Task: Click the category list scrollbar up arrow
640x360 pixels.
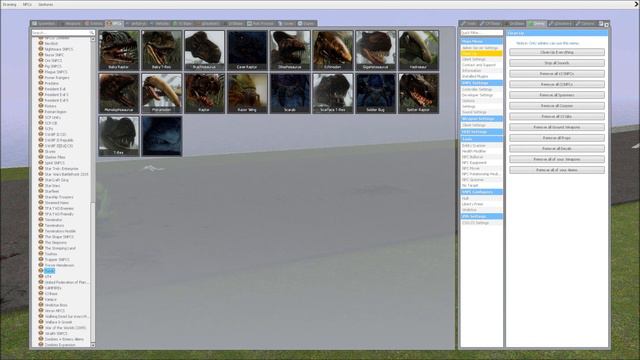Action: click(93, 39)
